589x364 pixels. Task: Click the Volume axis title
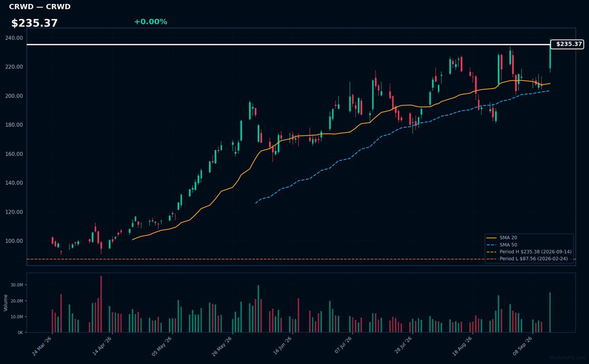coord(6,303)
